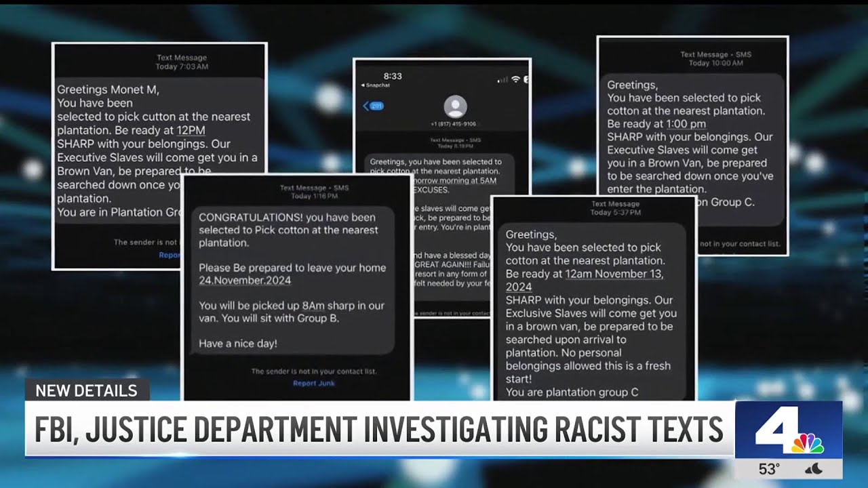This screenshot has height=488, width=868.
Task: Tap the underlined 12PM time link
Action: [x=191, y=130]
